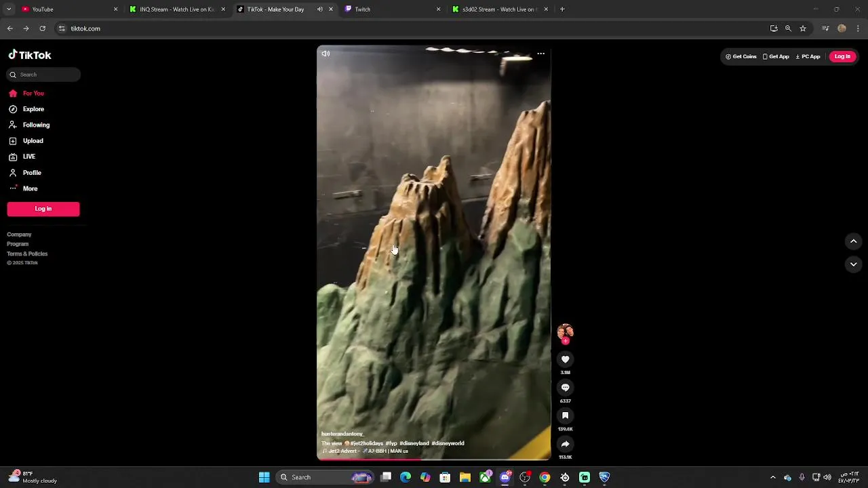The width and height of the screenshot is (868, 488).
Task: Click the TikTok logo in the sidebar
Action: click(x=30, y=55)
